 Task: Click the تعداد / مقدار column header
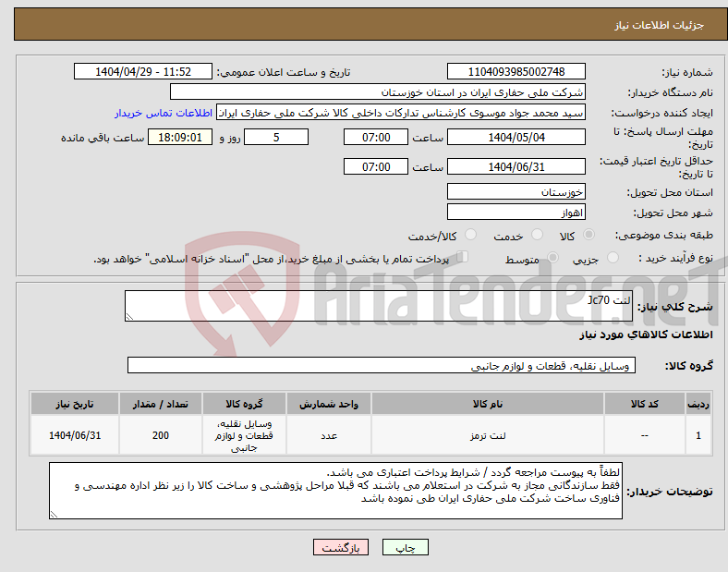tap(161, 404)
